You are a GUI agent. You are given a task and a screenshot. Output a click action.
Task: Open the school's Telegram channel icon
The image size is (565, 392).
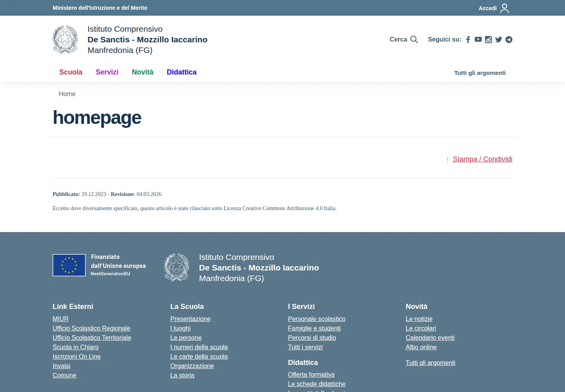(509, 40)
